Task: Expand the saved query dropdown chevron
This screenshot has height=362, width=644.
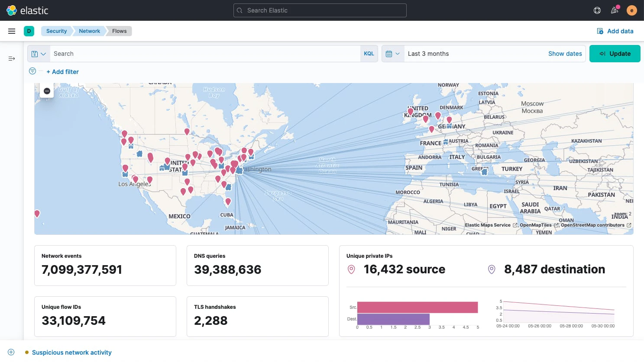Action: click(x=43, y=53)
